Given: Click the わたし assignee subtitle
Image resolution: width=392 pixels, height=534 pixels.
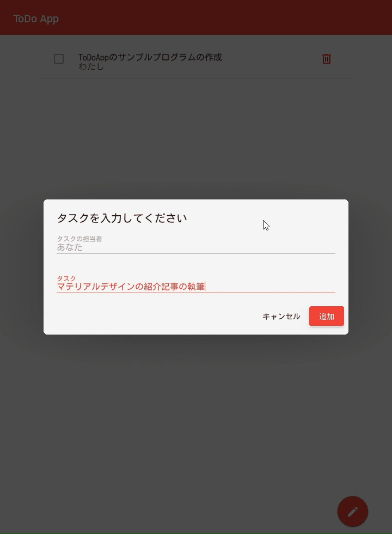Looking at the screenshot, I should 91,66.
